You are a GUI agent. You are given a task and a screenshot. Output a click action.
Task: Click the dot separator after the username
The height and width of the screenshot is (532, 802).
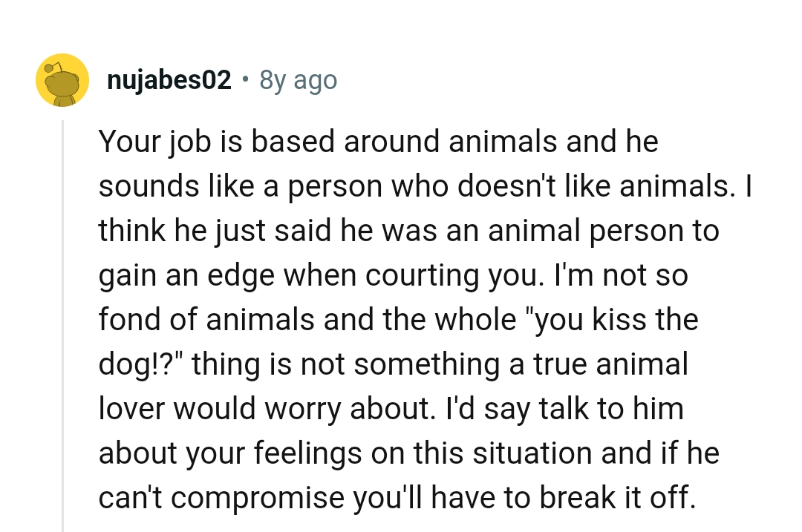245,79
